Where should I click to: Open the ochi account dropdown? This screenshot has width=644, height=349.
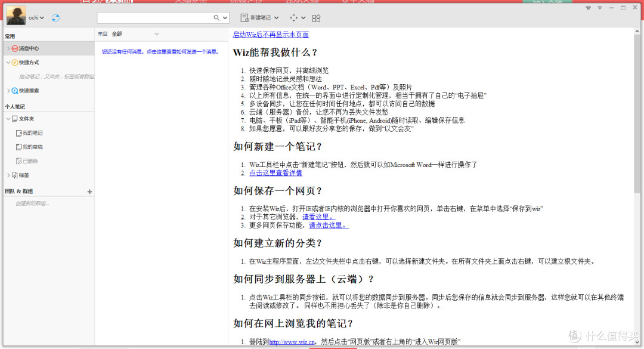[x=36, y=18]
